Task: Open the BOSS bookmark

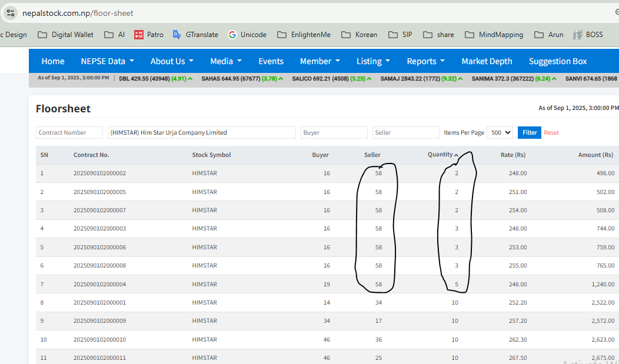Action: click(588, 35)
